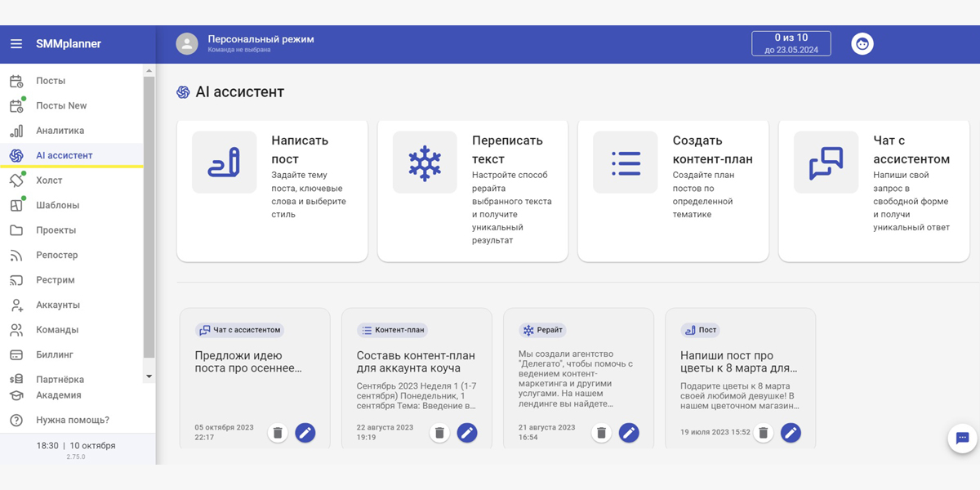
Task: Open history card Составь контент-план для аккаунта коуча
Action: [x=416, y=378]
